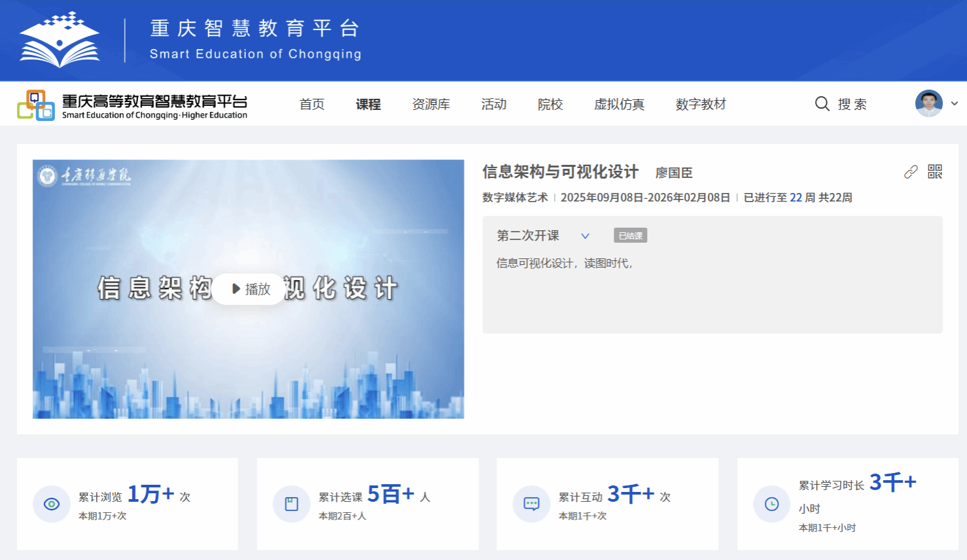
Task: Click the study duration clock icon
Action: pos(772,504)
